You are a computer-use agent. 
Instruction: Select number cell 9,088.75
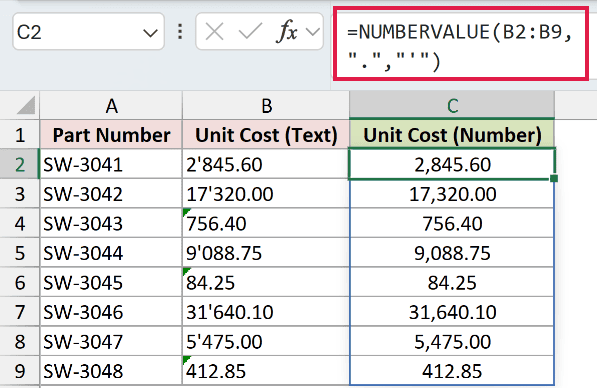click(x=452, y=253)
